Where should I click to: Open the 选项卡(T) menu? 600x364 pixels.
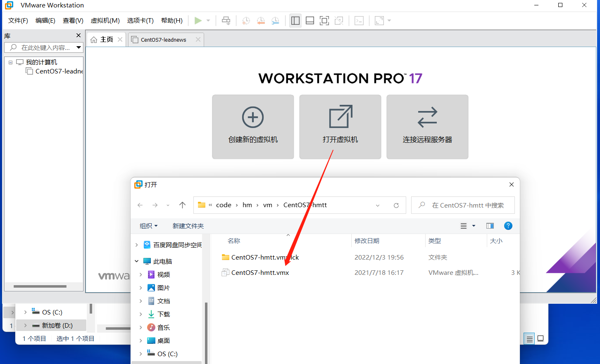(140, 21)
